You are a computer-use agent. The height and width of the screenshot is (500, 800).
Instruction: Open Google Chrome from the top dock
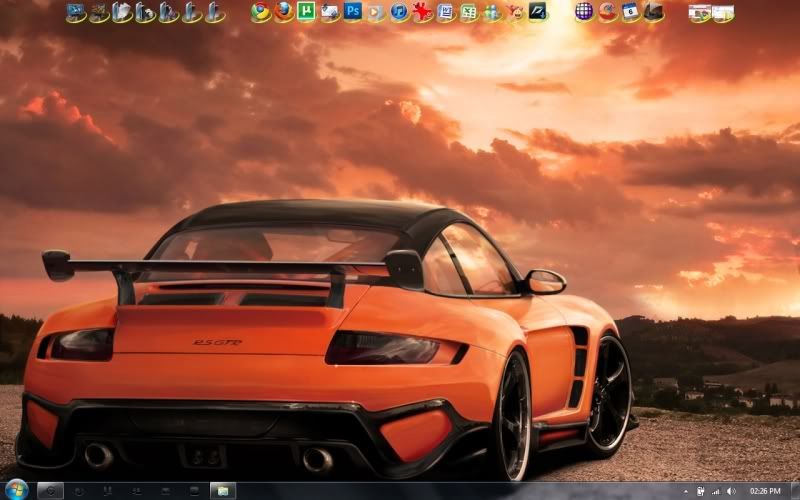point(261,12)
